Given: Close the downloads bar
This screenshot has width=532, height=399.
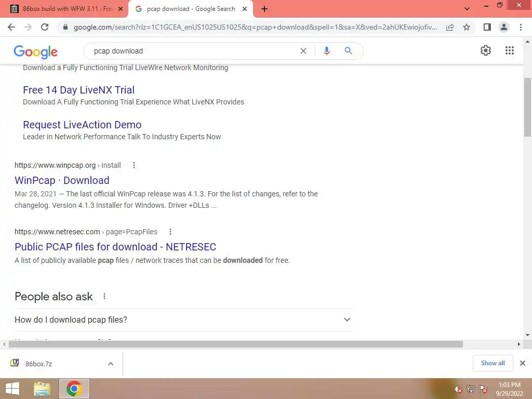Looking at the screenshot, I should tap(523, 363).
